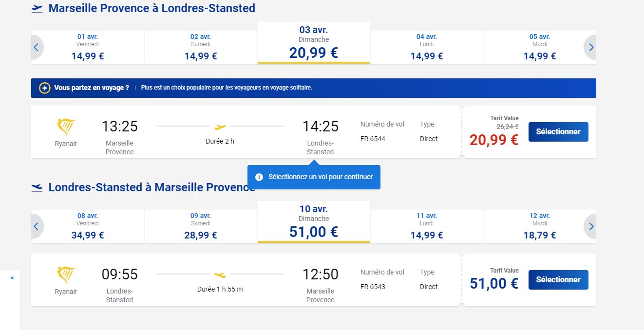Image resolution: width=644 pixels, height=330 pixels.
Task: Choose 04 avr. Lundi outbound date
Action: pos(427,47)
